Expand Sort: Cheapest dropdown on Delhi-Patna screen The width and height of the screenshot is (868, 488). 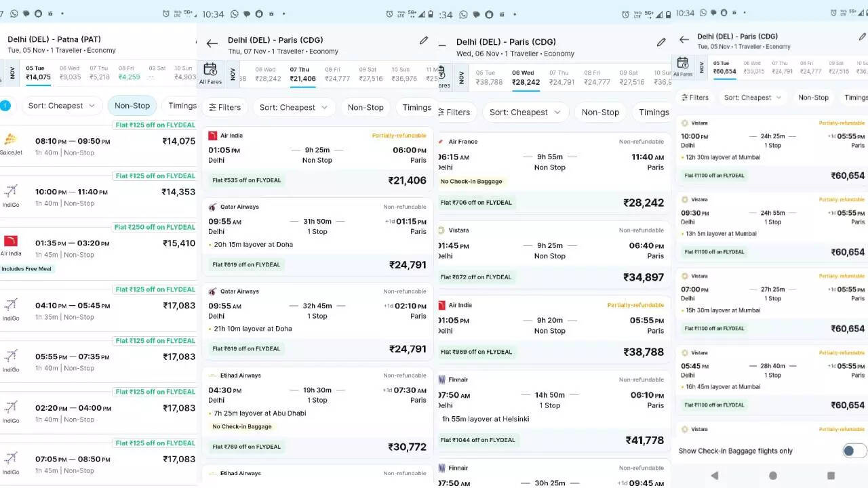pos(61,106)
